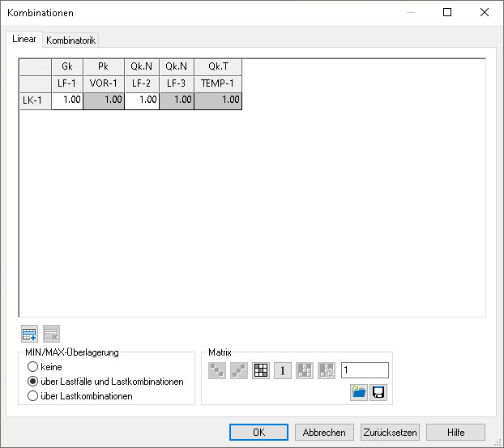Open matrix from file folder icon
504x448 pixels.
click(358, 392)
